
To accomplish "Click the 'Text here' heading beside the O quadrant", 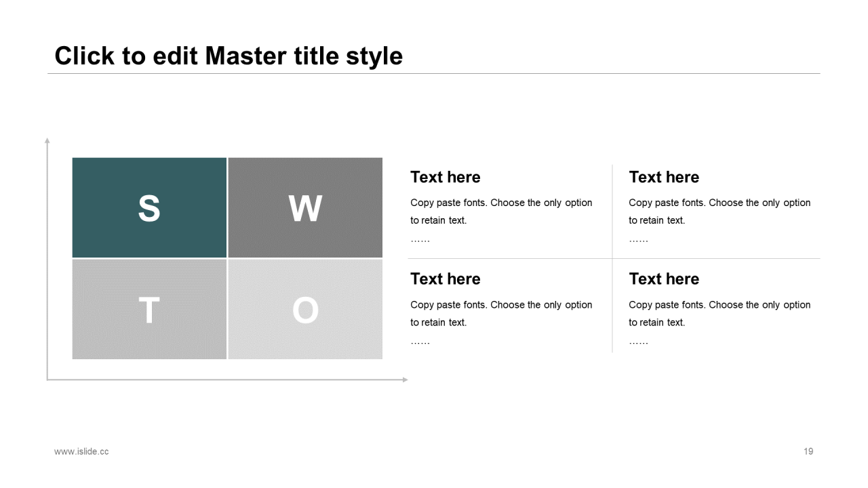I will (x=446, y=279).
